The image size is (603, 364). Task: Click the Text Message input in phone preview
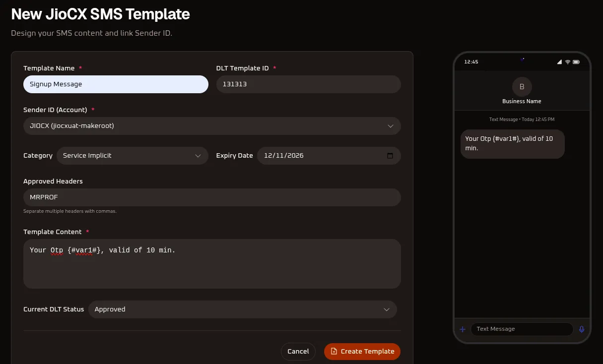point(522,329)
